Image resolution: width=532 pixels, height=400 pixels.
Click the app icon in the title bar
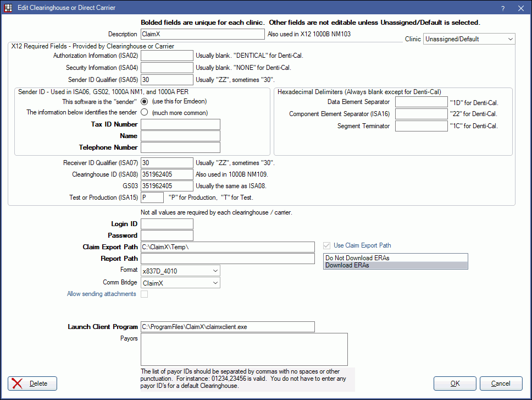(8, 8)
